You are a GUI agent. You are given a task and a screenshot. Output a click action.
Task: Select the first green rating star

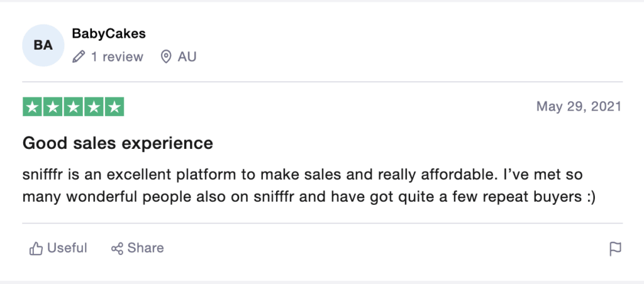[32, 107]
